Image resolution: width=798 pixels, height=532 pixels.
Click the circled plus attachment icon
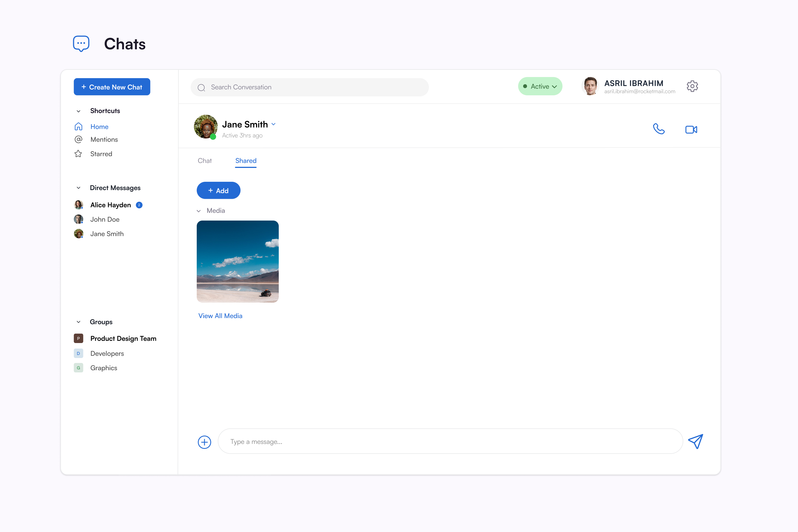(x=204, y=442)
